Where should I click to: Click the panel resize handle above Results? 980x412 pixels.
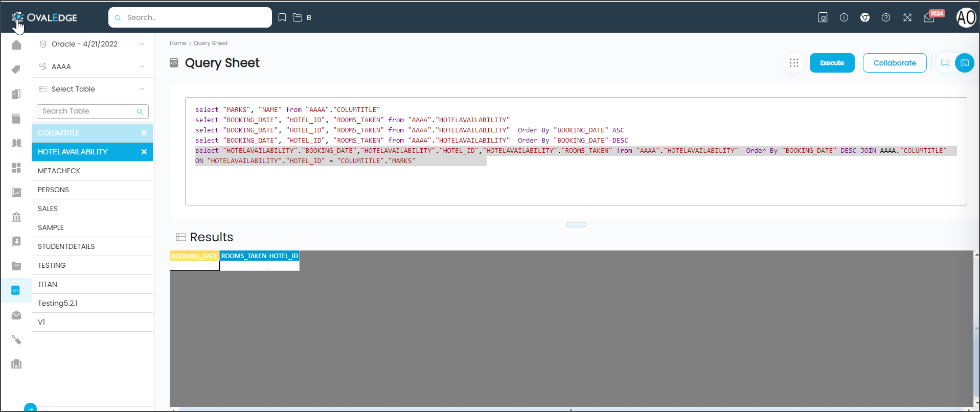point(576,224)
